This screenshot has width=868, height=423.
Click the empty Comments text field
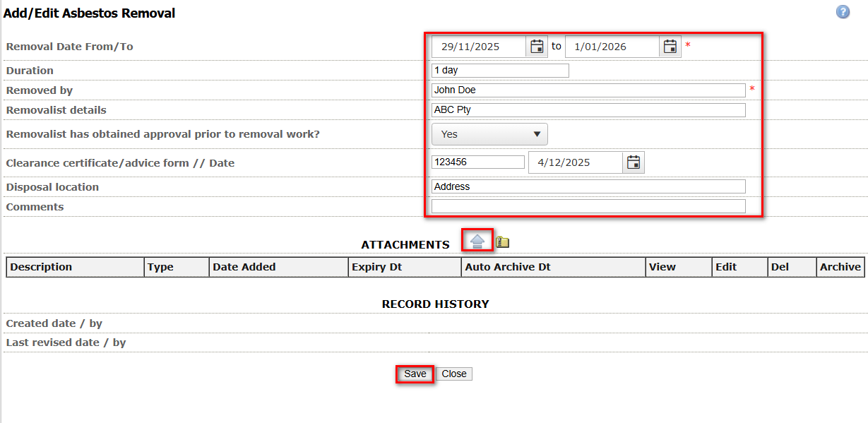coord(588,206)
